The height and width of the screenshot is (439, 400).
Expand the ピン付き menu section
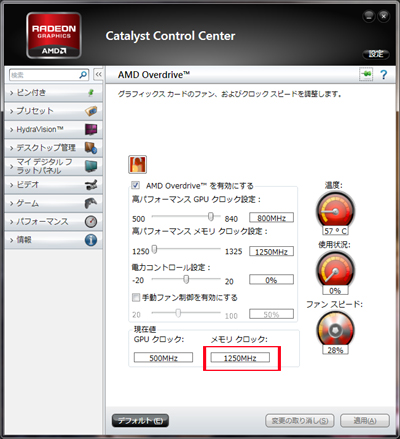53,93
